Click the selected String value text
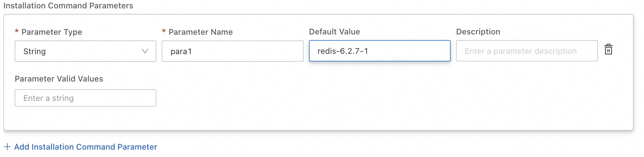644x157 pixels. tap(35, 51)
